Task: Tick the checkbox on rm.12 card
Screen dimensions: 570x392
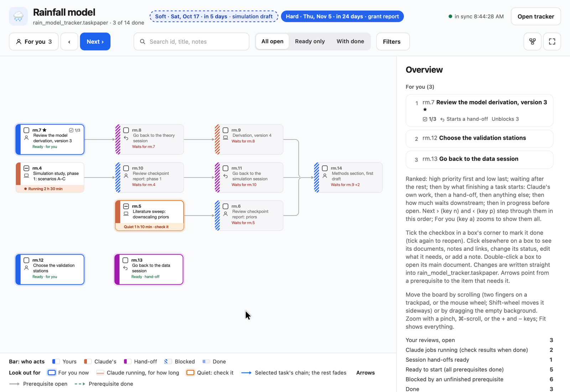Action: click(x=26, y=260)
